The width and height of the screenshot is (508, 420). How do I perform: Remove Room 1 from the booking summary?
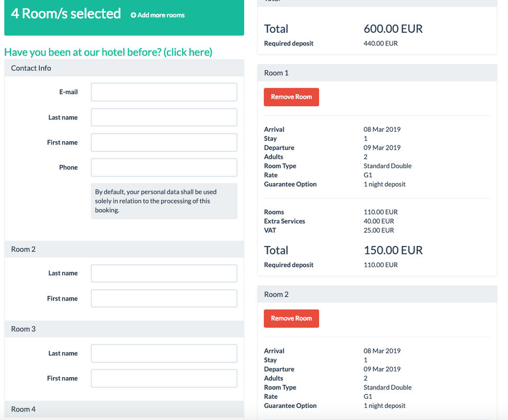(x=292, y=97)
